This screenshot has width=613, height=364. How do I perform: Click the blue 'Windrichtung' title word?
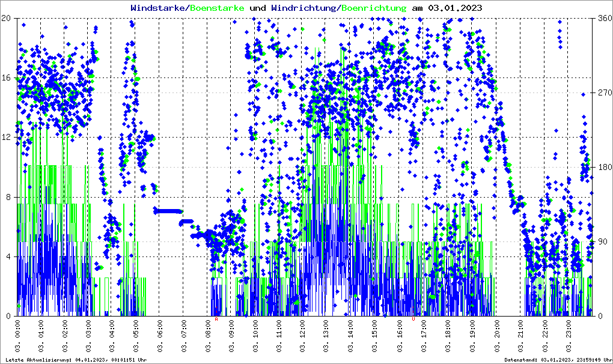point(303,8)
